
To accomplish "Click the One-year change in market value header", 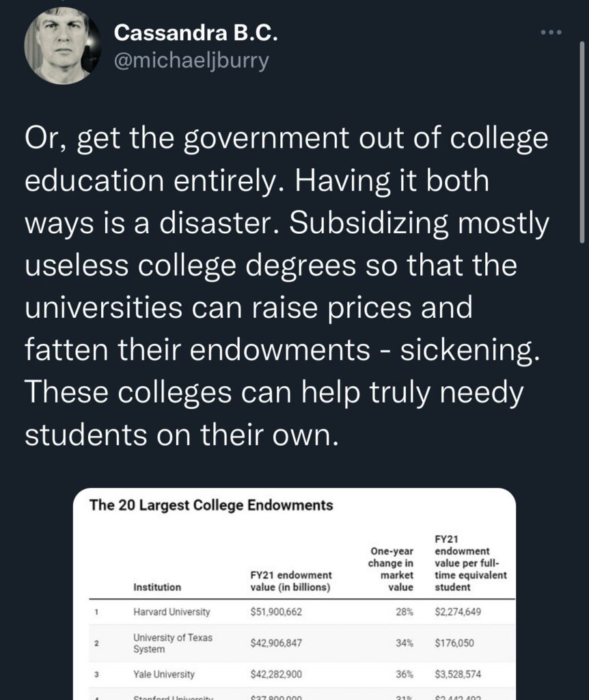I will click(x=392, y=569).
